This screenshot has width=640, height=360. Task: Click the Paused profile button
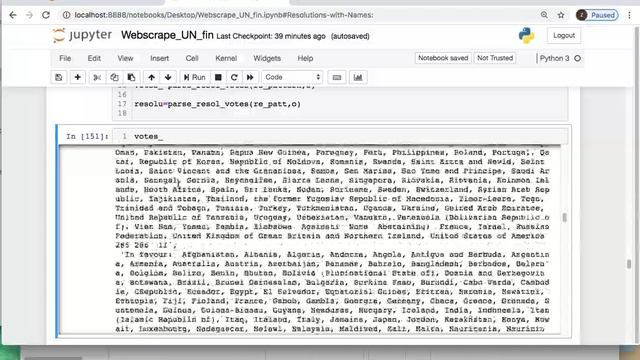pos(597,15)
